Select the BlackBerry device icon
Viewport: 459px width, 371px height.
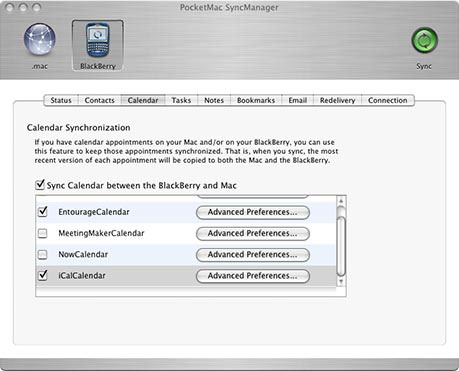(98, 40)
